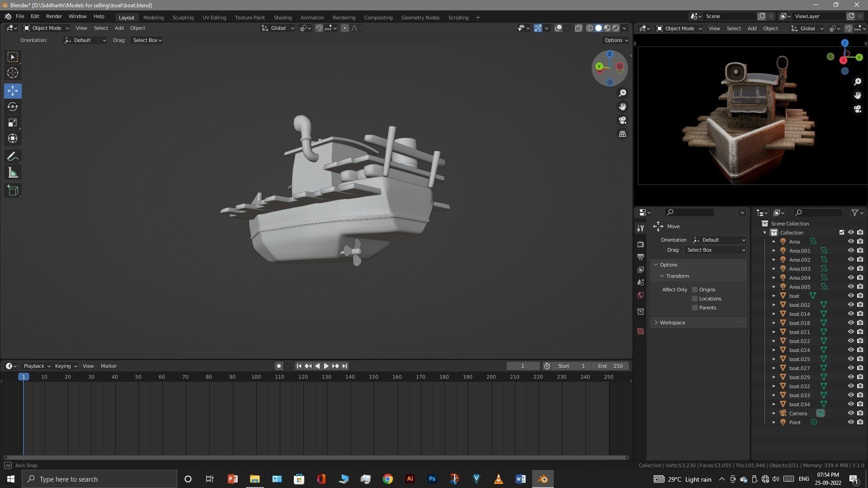Toggle X-ray mode in main viewport
The width and height of the screenshot is (868, 488).
pyautogui.click(x=578, y=28)
